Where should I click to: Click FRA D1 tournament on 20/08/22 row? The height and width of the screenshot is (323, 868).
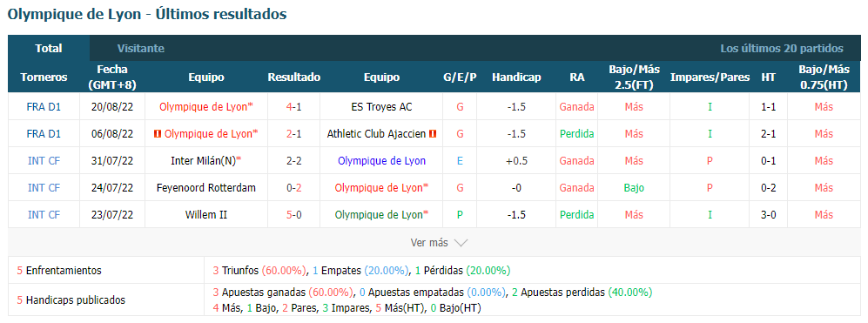(44, 106)
